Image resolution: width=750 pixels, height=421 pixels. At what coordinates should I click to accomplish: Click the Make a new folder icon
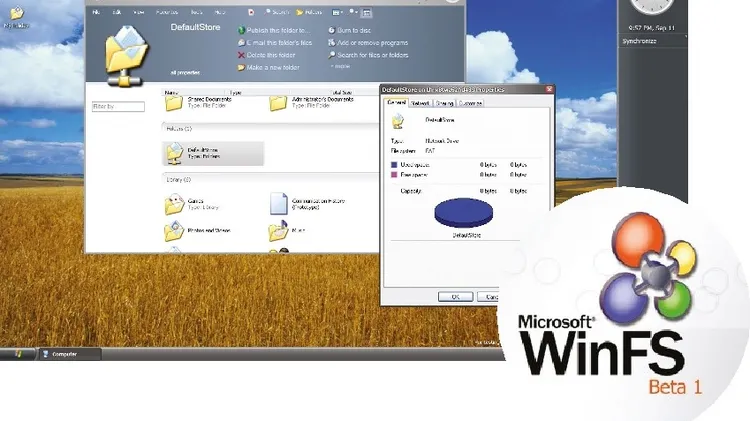[x=241, y=67]
